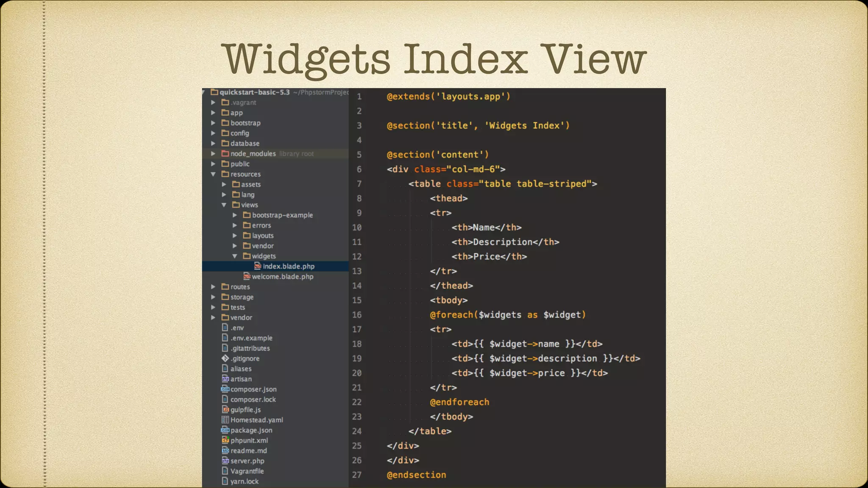
Task: Collapse the resources folder arrow
Action: 213,174
